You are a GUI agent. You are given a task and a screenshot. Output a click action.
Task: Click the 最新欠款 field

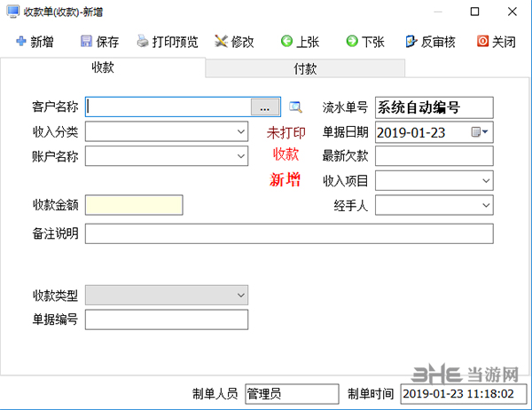pyautogui.click(x=434, y=156)
